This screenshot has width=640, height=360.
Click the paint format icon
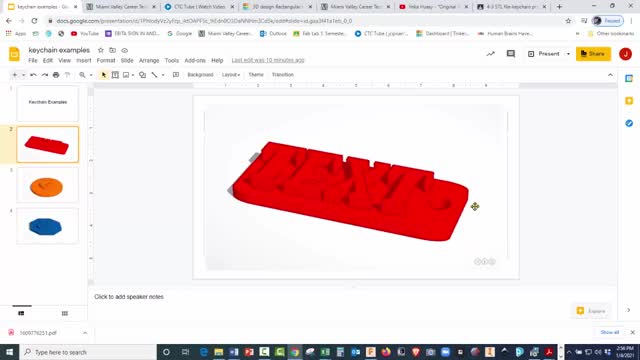pyautogui.click(x=67, y=75)
